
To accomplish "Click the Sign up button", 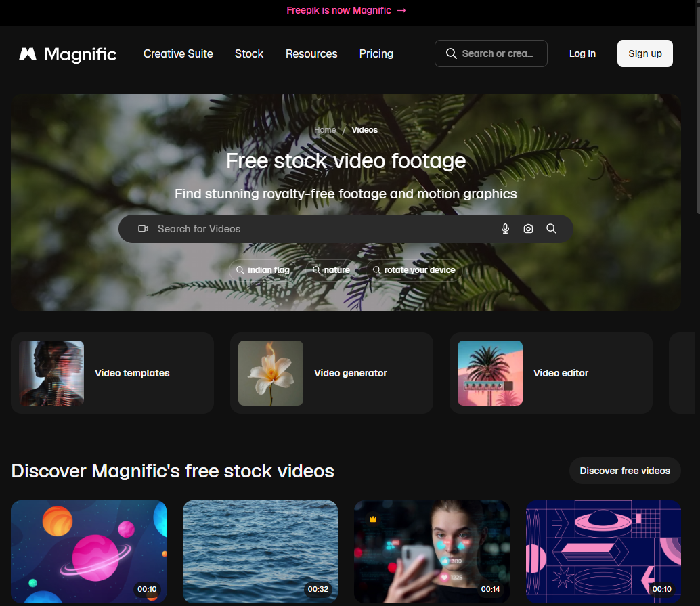I will (x=645, y=53).
